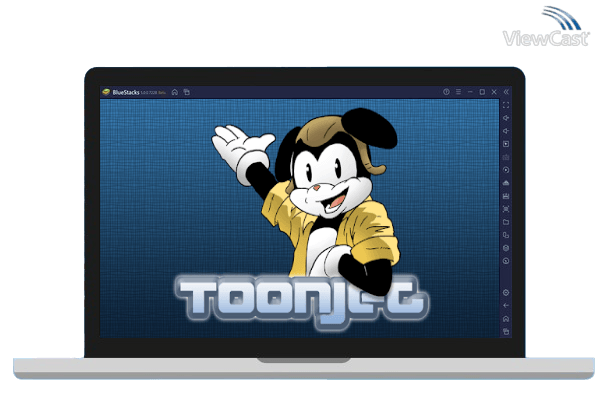The width and height of the screenshot is (602, 414).
Task: Open the Home icon in the BlueStacks title bar
Action: pos(175,92)
